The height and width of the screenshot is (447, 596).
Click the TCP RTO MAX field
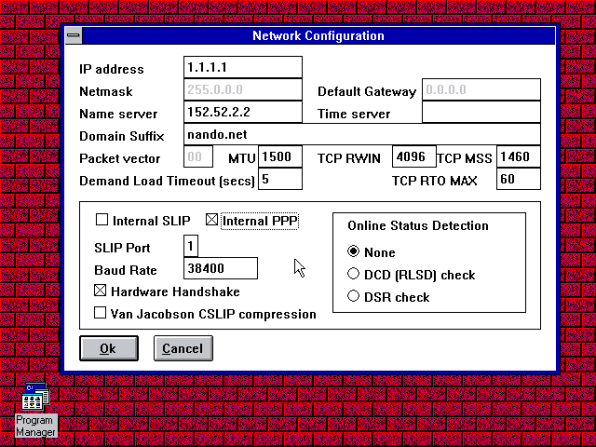tap(518, 179)
